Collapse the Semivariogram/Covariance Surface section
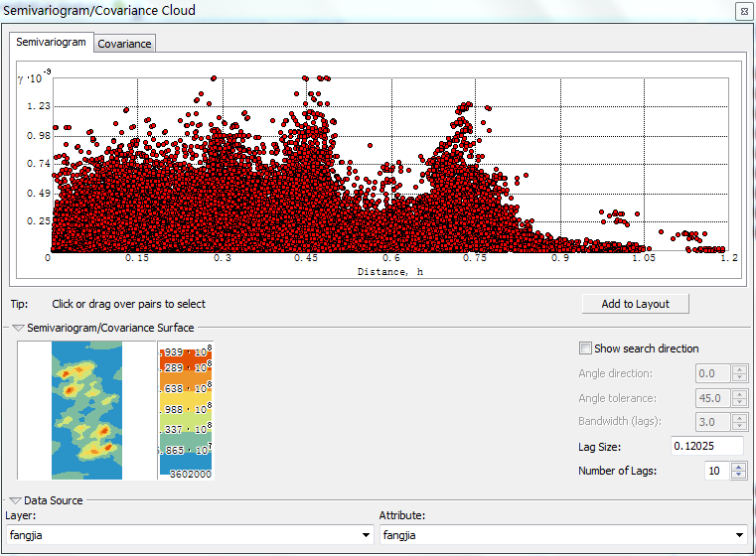This screenshot has width=756, height=556. 18,328
